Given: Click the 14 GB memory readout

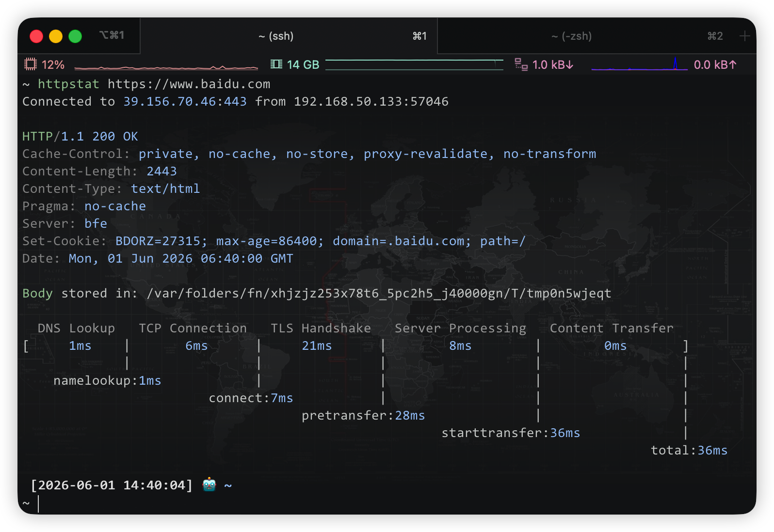Looking at the screenshot, I should [303, 64].
